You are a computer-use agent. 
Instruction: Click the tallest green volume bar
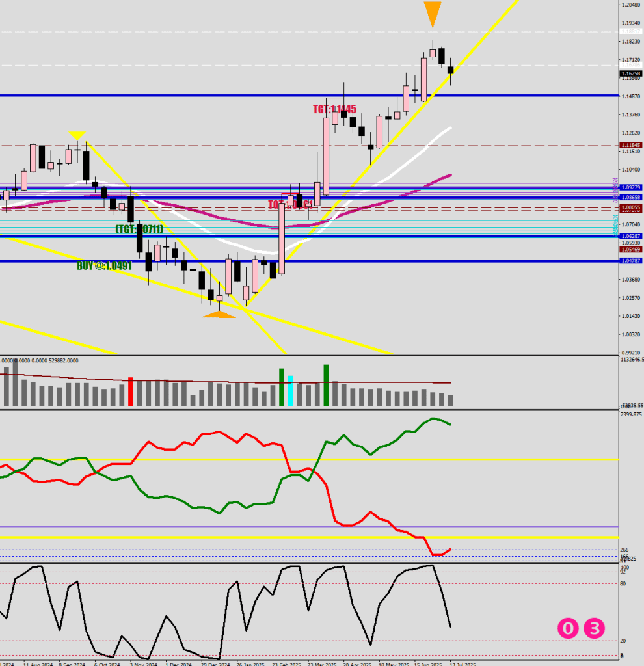click(x=326, y=385)
